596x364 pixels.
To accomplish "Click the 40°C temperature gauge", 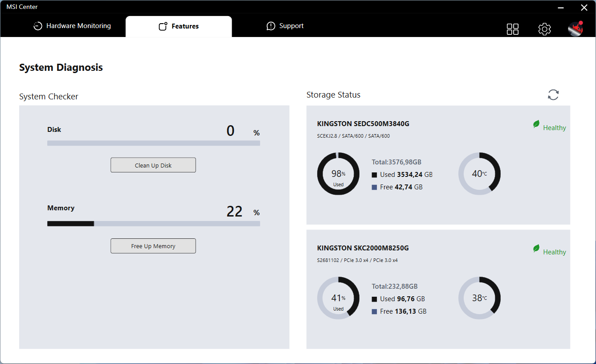I will click(x=479, y=174).
